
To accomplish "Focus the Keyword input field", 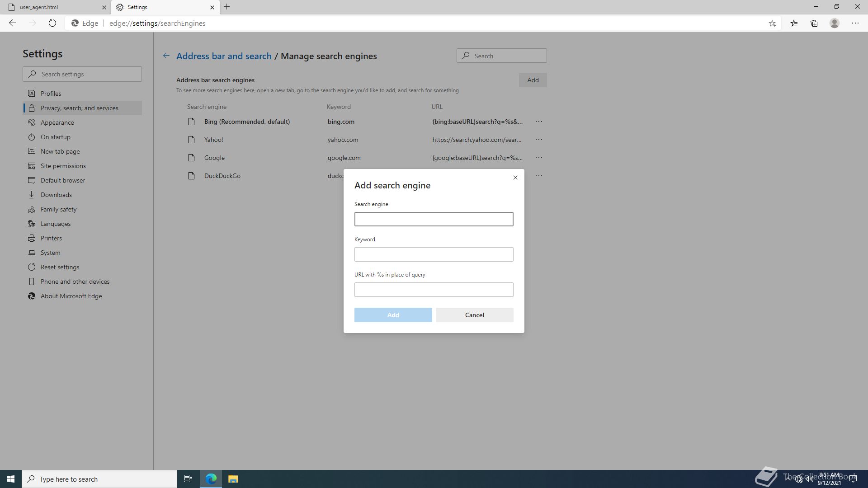I will pyautogui.click(x=434, y=254).
